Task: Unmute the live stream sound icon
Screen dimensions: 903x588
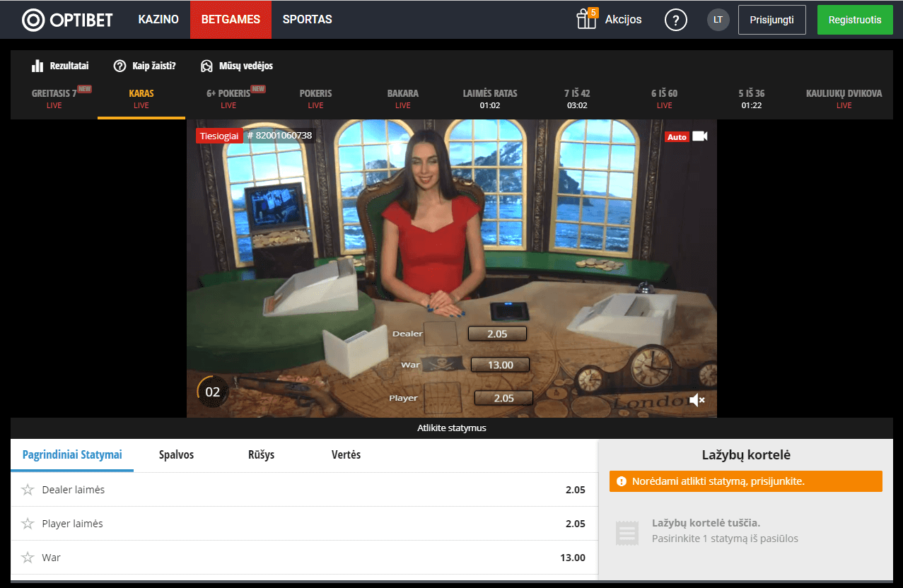Action: tap(697, 400)
